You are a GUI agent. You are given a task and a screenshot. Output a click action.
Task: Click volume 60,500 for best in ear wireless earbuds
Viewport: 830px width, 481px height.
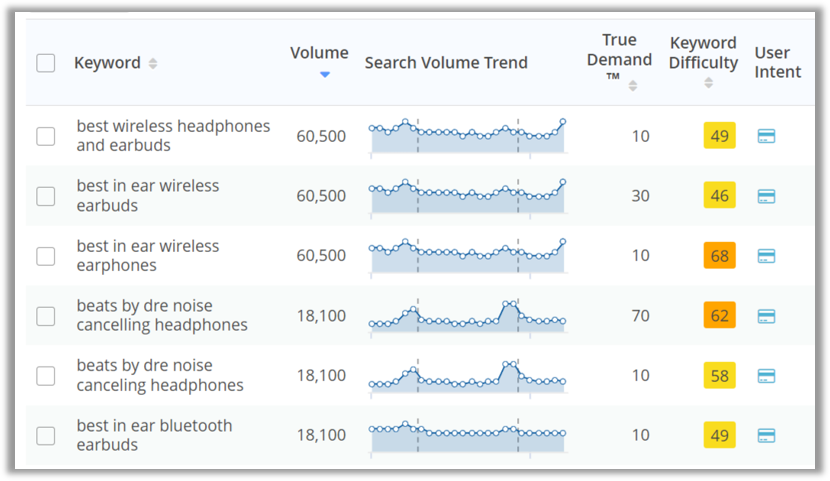(321, 196)
